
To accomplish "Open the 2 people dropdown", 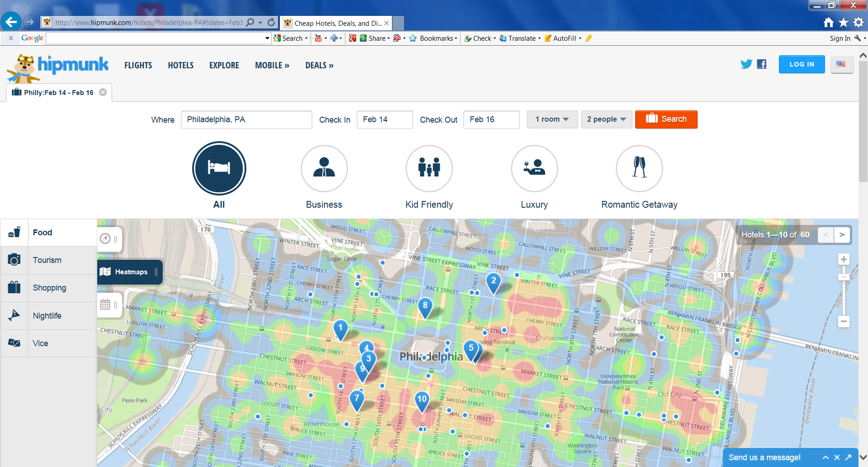I will (606, 119).
